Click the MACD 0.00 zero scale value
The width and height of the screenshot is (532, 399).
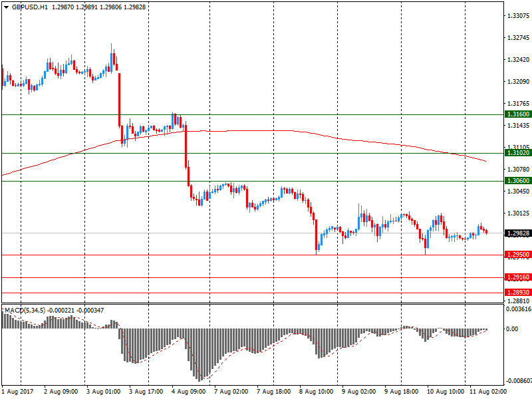coord(512,329)
